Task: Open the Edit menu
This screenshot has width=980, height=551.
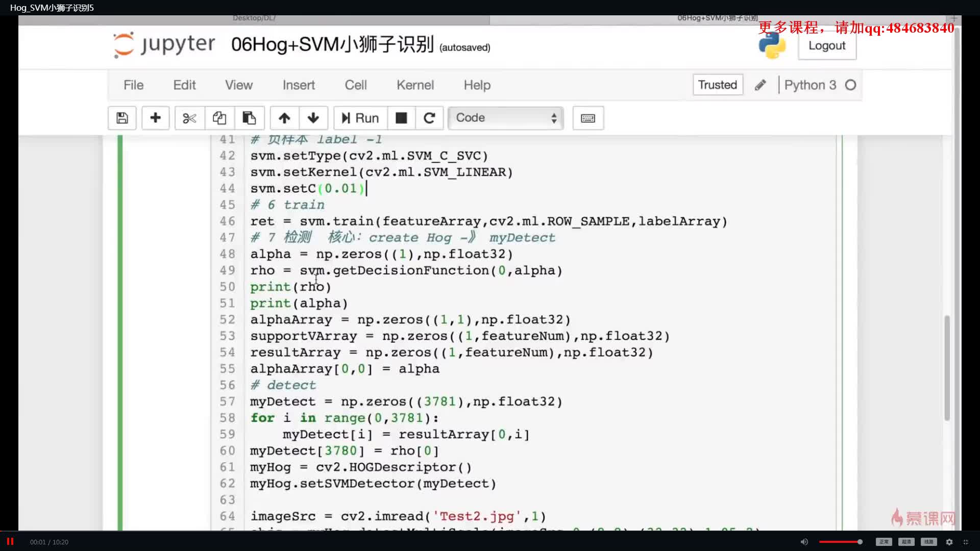Action: 184,85
